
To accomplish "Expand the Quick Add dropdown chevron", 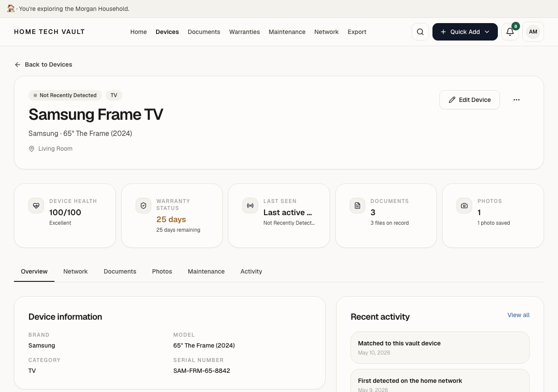I will (x=487, y=32).
